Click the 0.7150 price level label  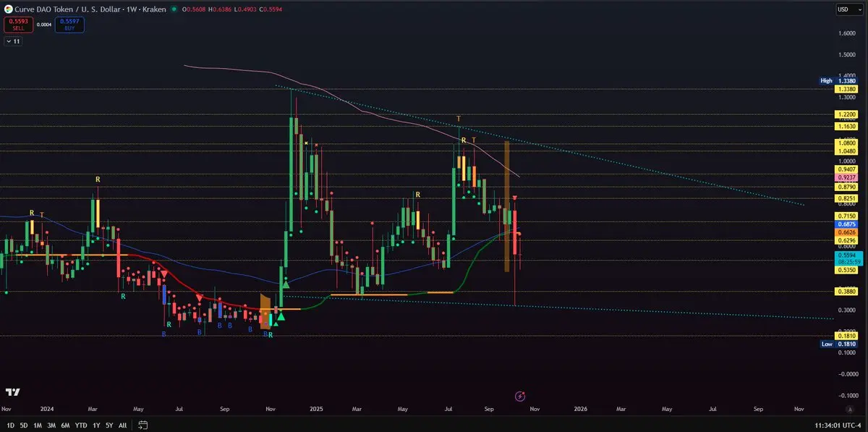click(847, 216)
